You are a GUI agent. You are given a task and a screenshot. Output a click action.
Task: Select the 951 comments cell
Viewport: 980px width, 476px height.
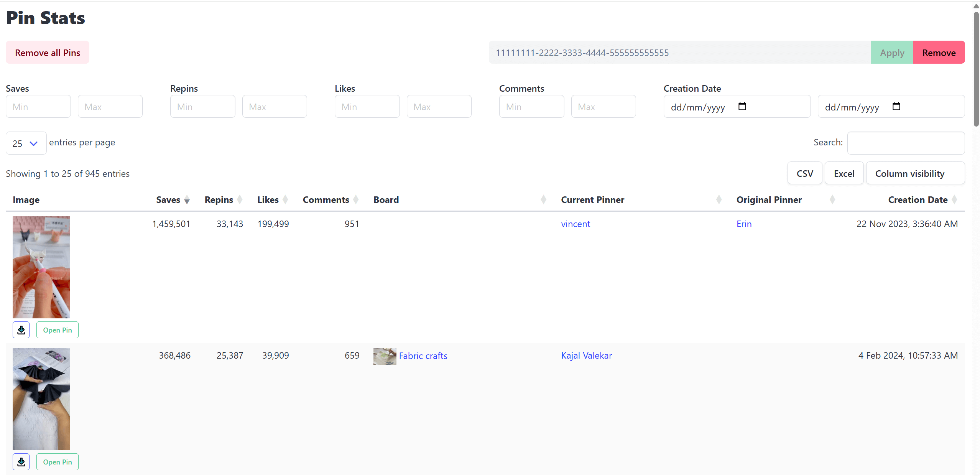(352, 224)
